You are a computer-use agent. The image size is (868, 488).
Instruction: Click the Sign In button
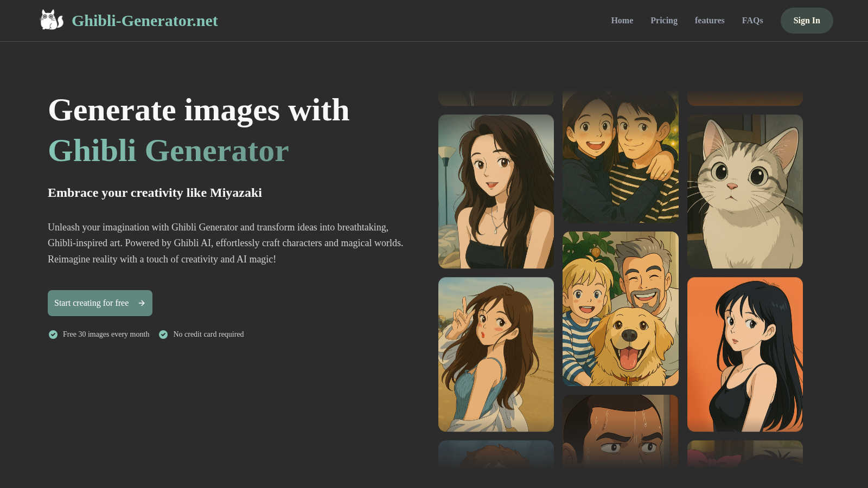(x=807, y=21)
